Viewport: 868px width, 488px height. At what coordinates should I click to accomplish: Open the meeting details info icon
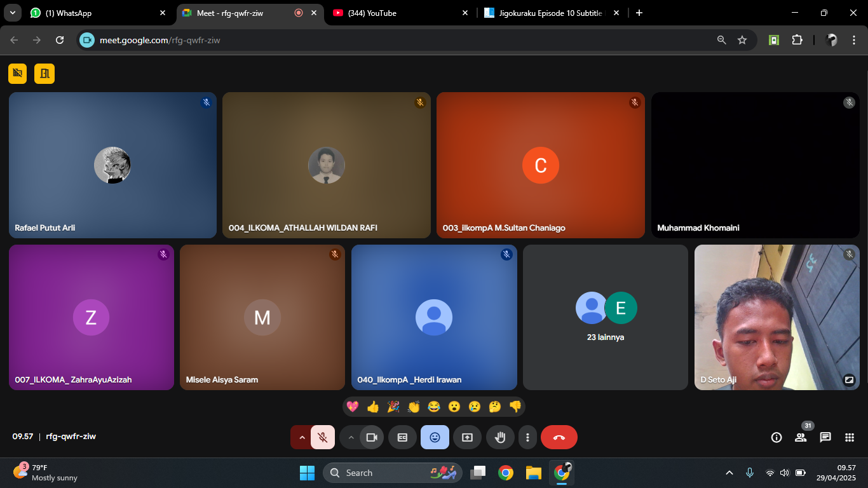point(776,437)
